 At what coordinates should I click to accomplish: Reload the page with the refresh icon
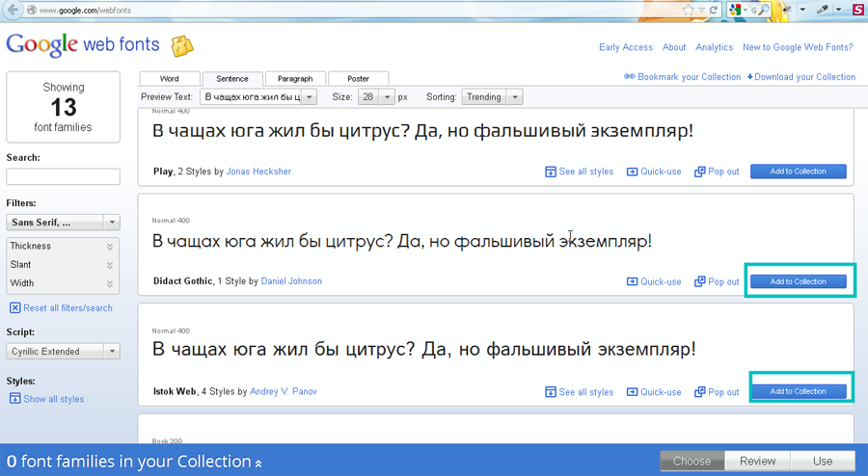coord(714,10)
